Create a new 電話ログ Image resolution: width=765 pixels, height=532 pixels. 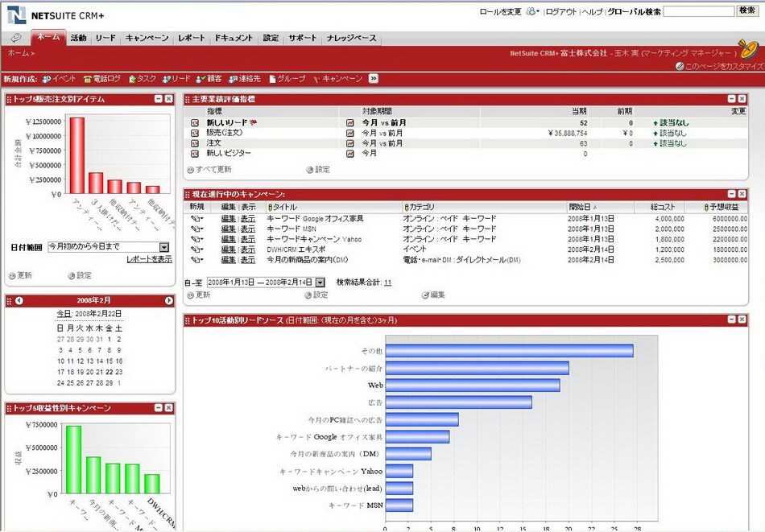pyautogui.click(x=102, y=79)
